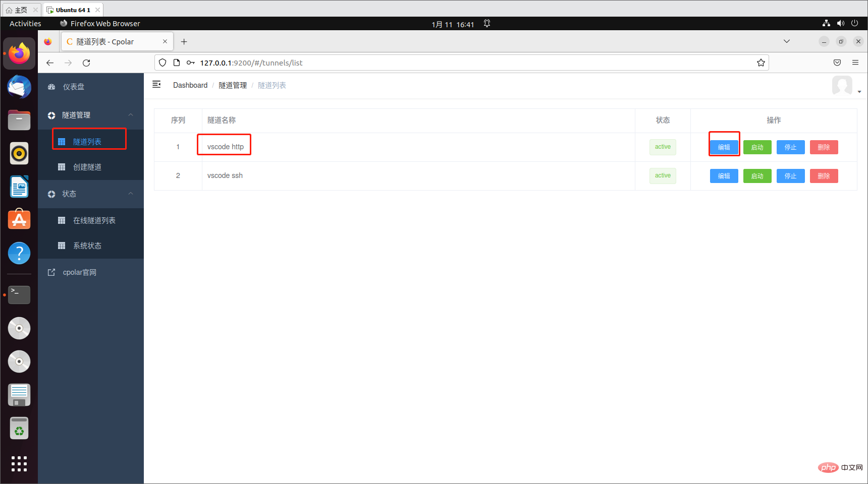This screenshot has height=484, width=868.
Task: Show Applications grid in the dock
Action: point(19,464)
